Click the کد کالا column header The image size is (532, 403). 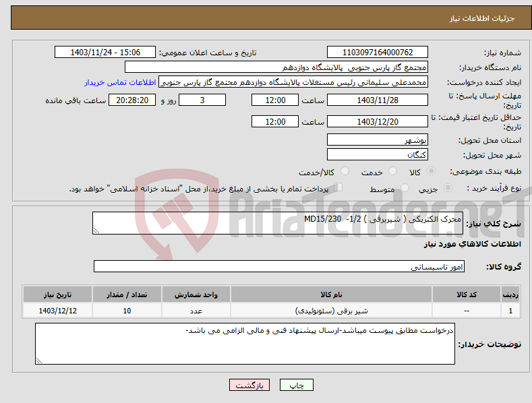(x=467, y=294)
